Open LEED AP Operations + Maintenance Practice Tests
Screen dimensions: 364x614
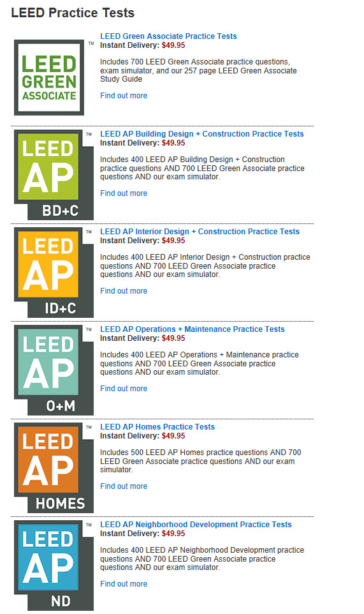pos(193,329)
